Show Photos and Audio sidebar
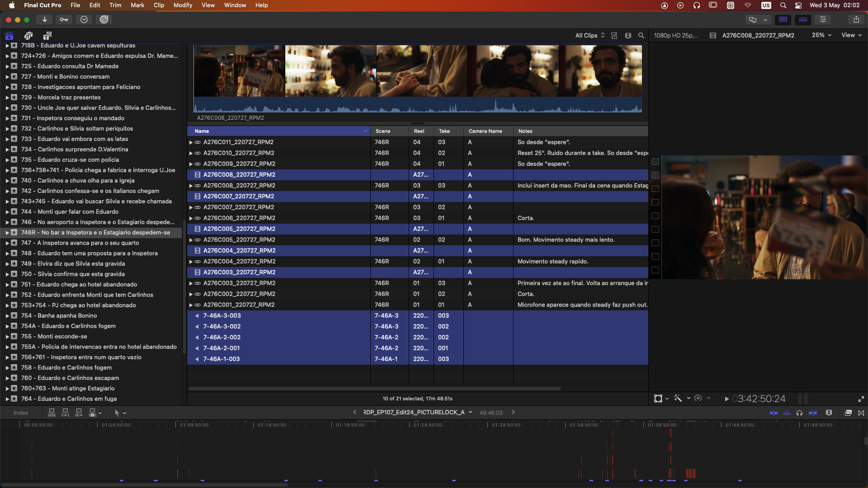The height and width of the screenshot is (488, 868). pos(28,35)
